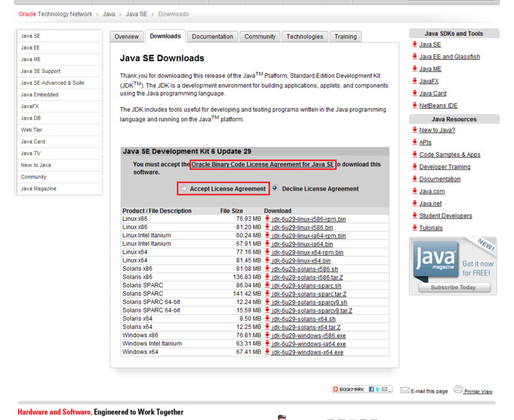Switch to the Overview tab

point(127,37)
